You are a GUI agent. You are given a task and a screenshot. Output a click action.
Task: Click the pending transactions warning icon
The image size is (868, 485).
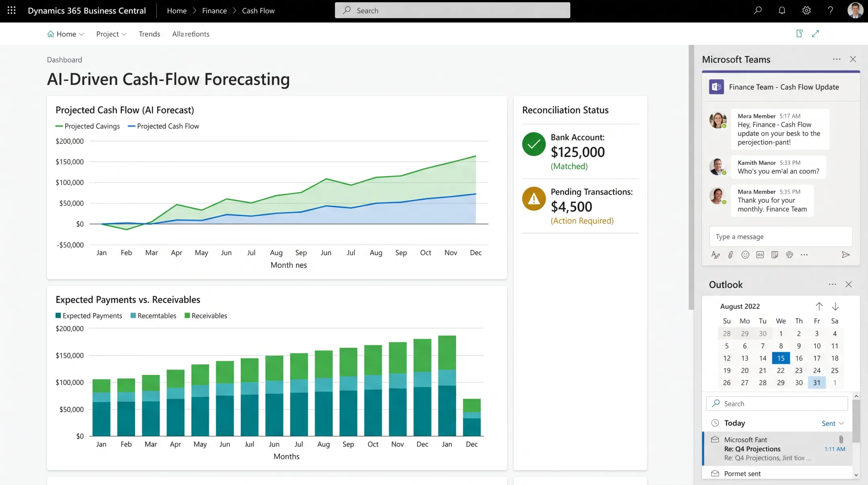coord(534,199)
